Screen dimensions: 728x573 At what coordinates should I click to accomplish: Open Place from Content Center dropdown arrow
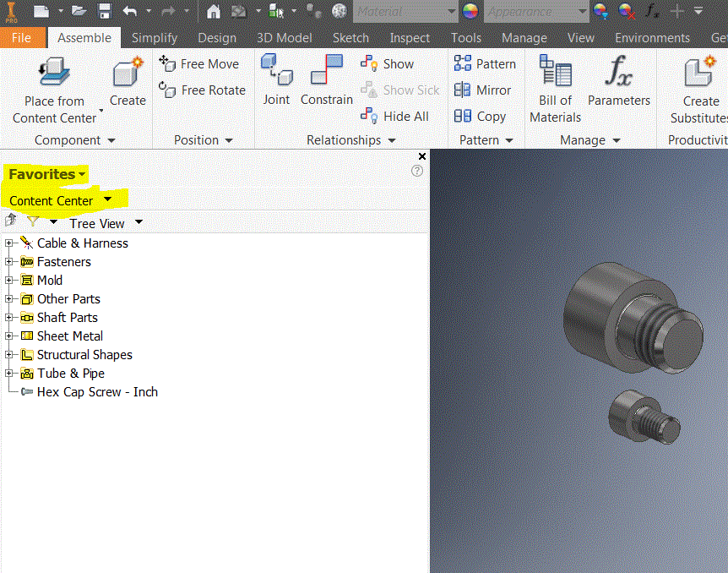(x=101, y=111)
